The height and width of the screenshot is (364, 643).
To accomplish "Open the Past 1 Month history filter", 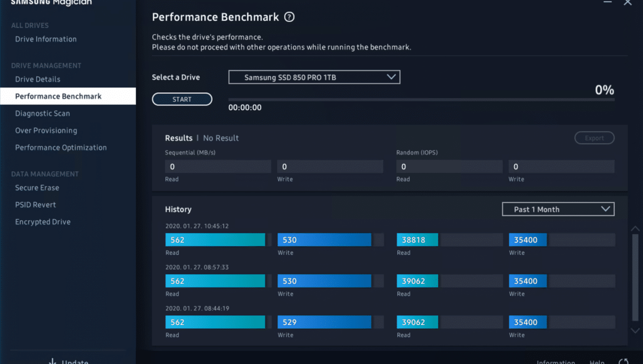I will click(x=558, y=209).
